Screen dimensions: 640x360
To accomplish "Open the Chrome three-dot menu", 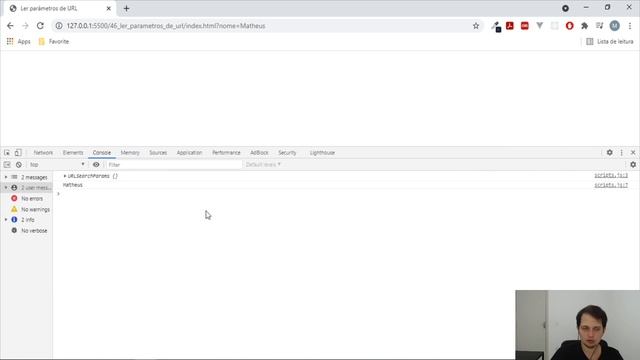I will (630, 26).
